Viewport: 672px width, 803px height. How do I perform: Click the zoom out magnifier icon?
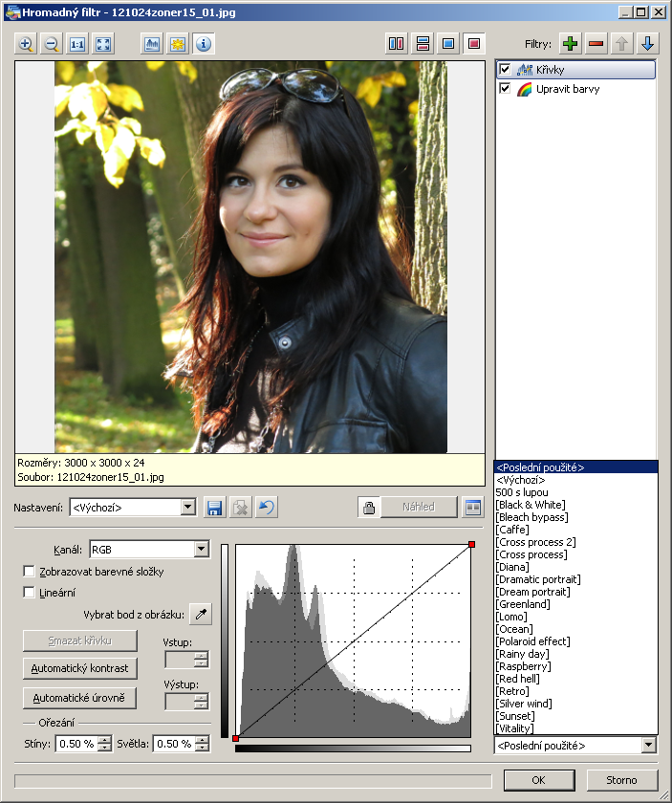pos(52,44)
